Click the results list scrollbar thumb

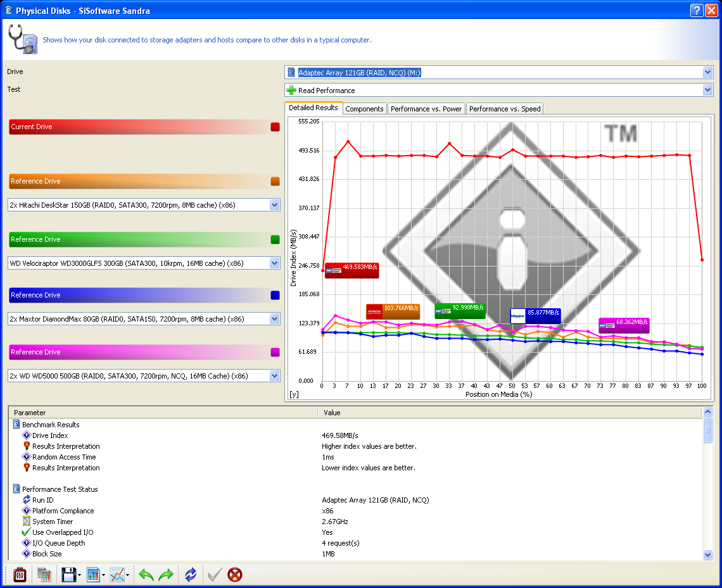click(x=707, y=430)
